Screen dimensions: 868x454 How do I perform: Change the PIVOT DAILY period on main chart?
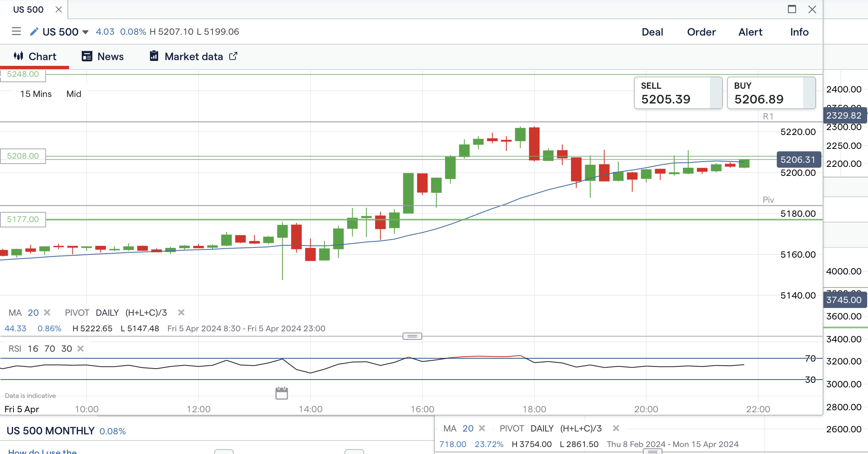(107, 313)
